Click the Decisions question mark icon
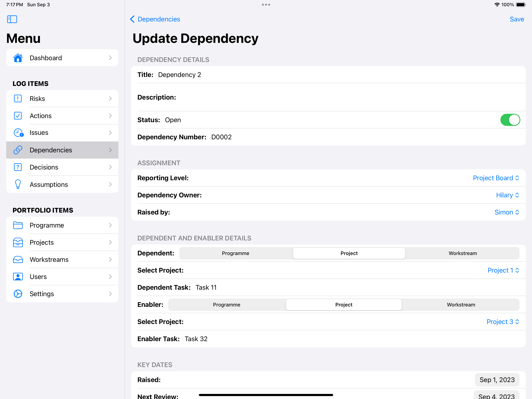The width and height of the screenshot is (532, 399). click(18, 167)
